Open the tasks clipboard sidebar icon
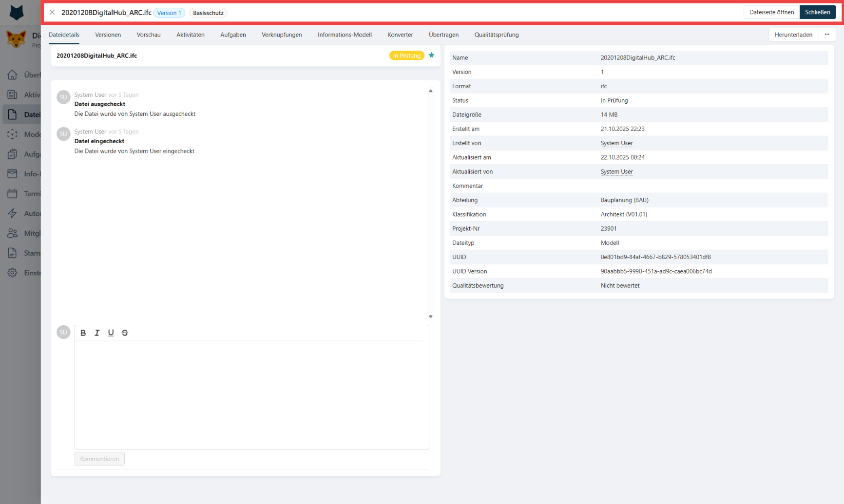 pyautogui.click(x=12, y=154)
